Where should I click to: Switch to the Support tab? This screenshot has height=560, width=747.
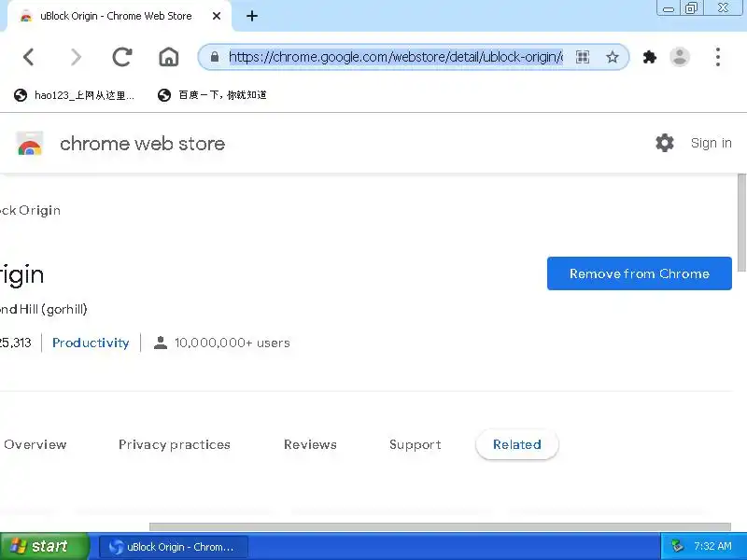[415, 444]
